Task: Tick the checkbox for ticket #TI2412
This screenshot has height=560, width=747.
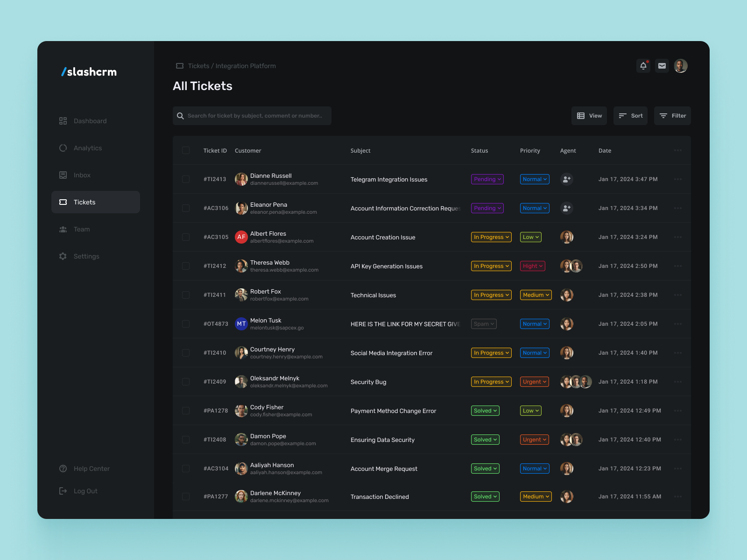Action: [186, 266]
